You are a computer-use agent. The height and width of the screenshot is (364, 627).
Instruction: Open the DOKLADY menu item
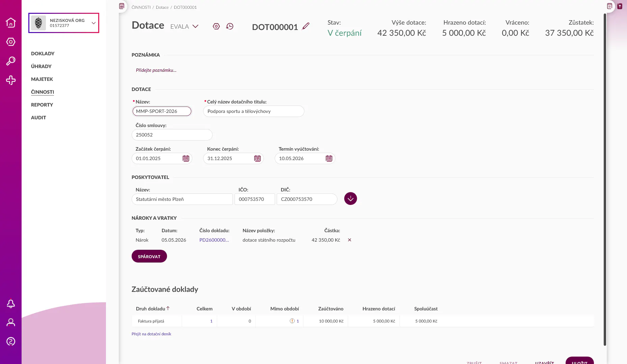43,54
